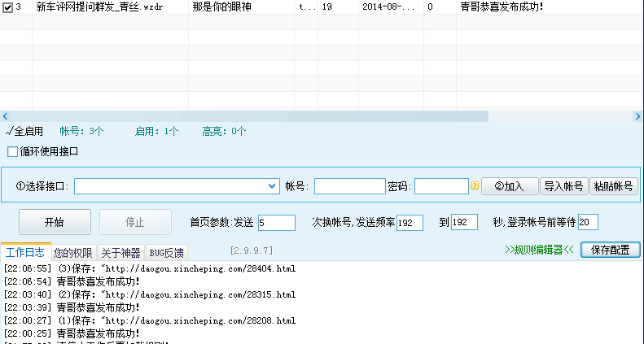Viewport: 644px width, 344px height.
Task: Click the cell showing 19 in row 3
Action: click(338, 7)
